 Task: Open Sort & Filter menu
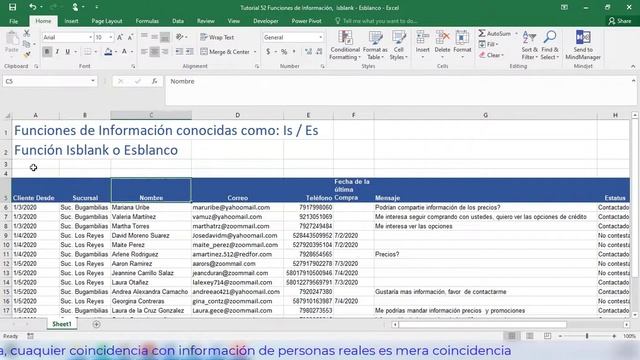click(529, 45)
